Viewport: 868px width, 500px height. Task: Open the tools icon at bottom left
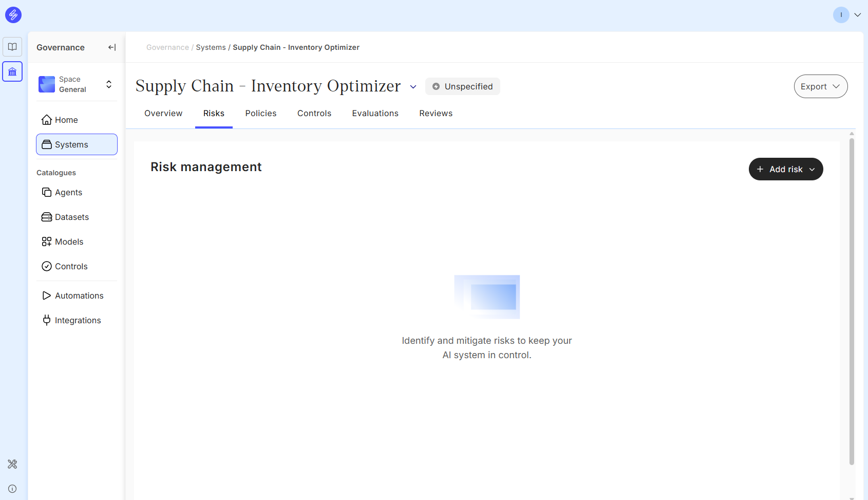pos(12,464)
